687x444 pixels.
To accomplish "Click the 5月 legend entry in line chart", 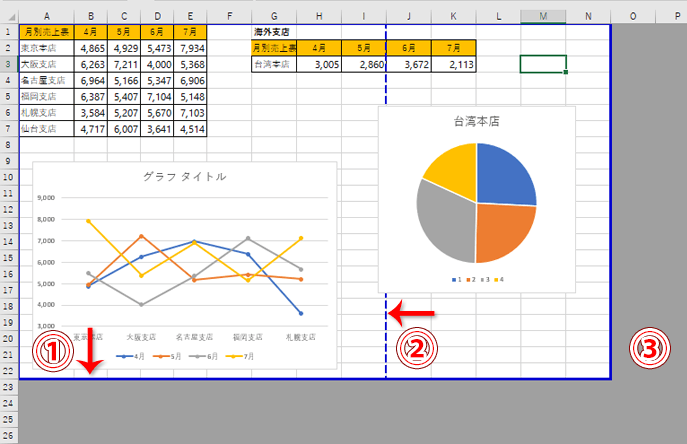I will (x=167, y=356).
